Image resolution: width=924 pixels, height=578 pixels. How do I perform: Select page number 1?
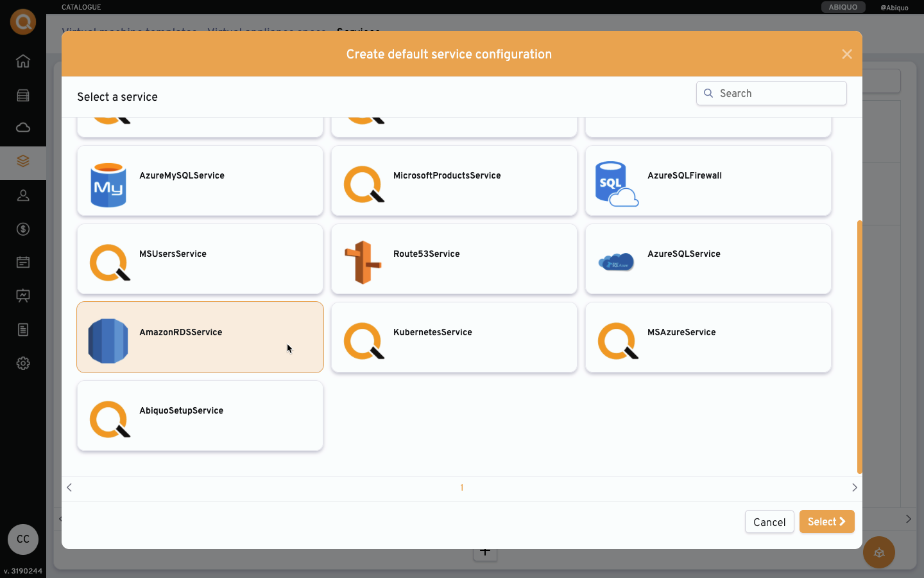[462, 488]
